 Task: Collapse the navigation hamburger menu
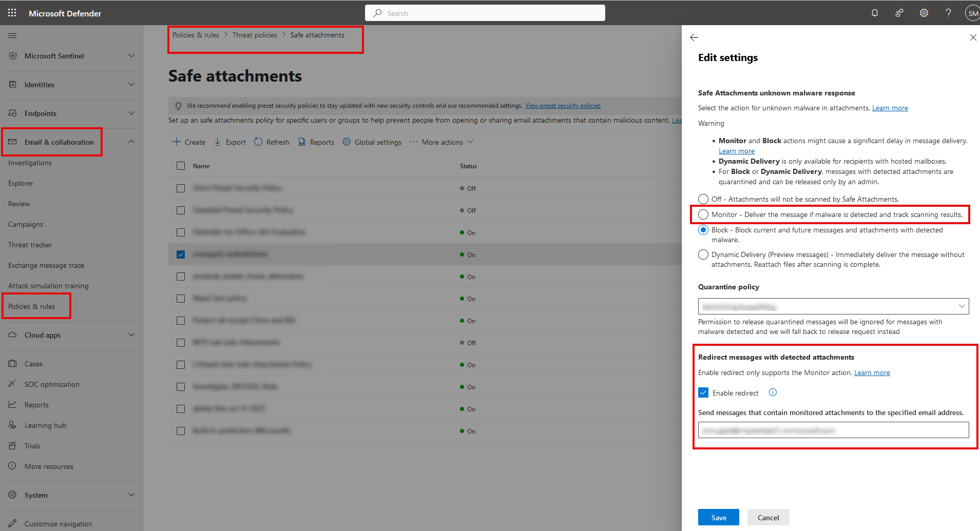[12, 35]
